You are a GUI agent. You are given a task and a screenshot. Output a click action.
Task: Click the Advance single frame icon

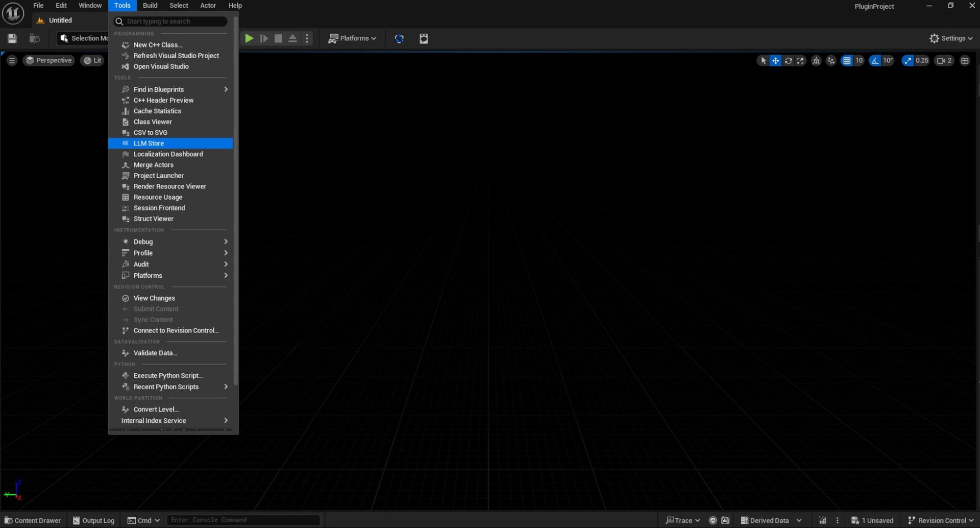(x=264, y=38)
